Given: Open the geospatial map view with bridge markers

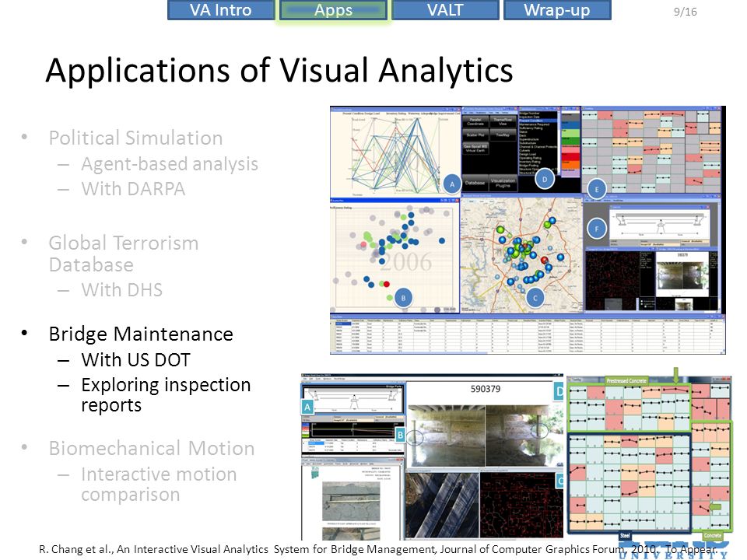Looking at the screenshot, I should point(521,256).
